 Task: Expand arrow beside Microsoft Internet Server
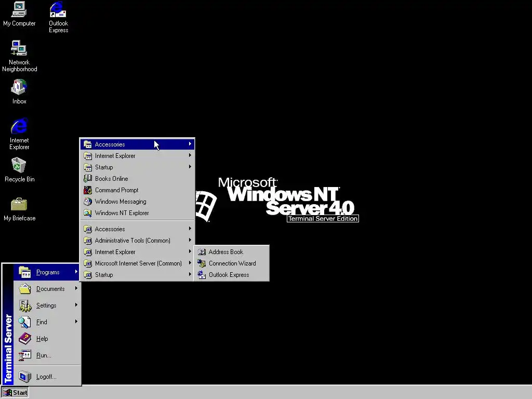(x=190, y=263)
